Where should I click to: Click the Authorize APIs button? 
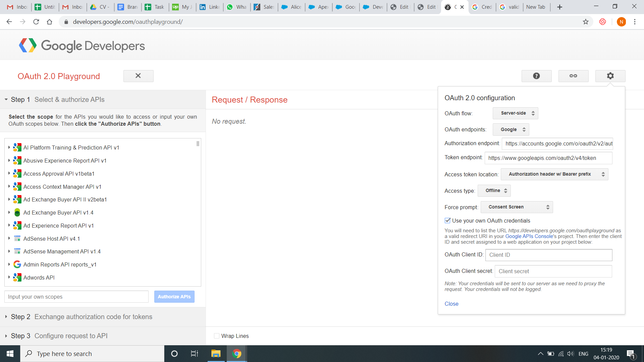(174, 296)
